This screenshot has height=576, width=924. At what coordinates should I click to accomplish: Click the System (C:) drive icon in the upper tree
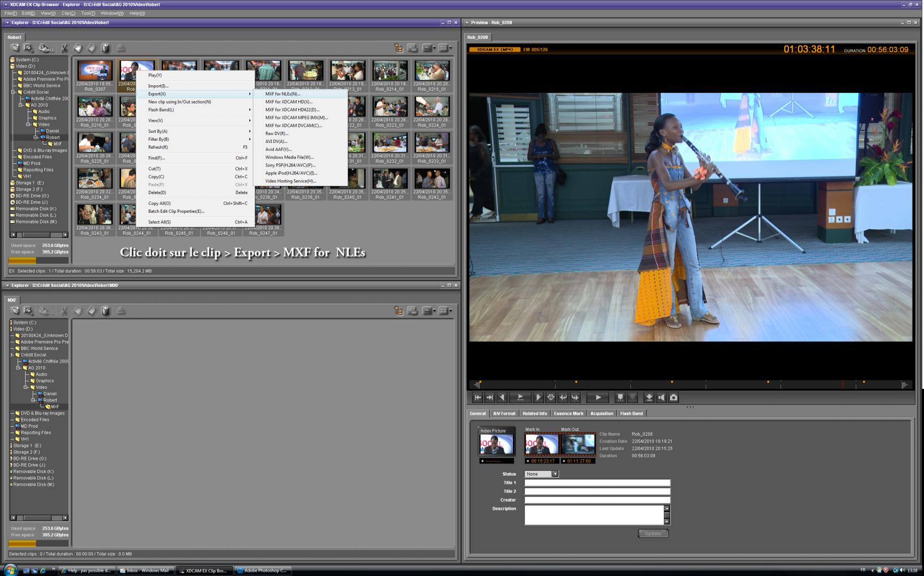click(x=12, y=60)
